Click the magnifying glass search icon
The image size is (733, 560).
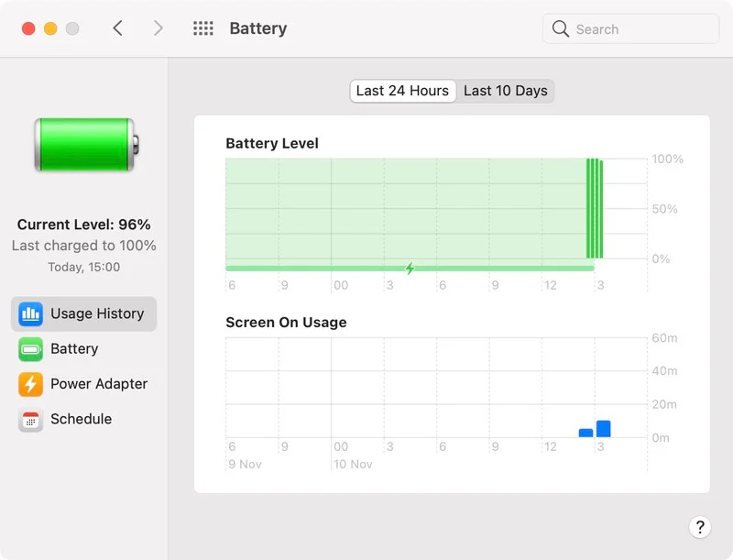tap(561, 29)
